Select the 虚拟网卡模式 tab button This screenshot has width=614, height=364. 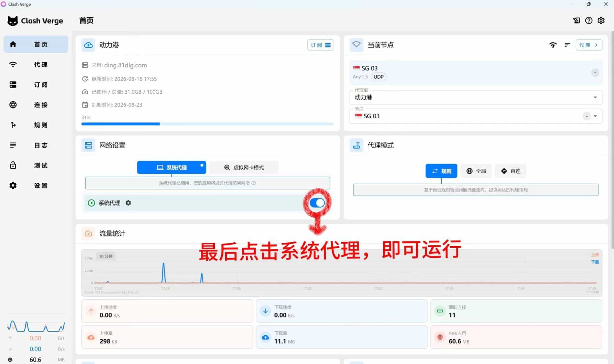244,168
